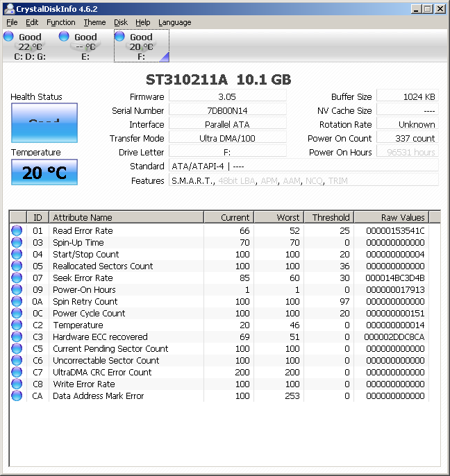Click status orb of Seek Error Rate row

point(17,278)
